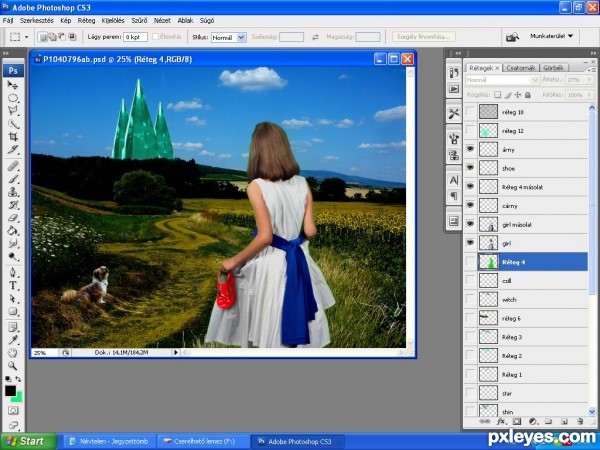
Task: Open the document status bar arrow menu
Action: pos(176,352)
